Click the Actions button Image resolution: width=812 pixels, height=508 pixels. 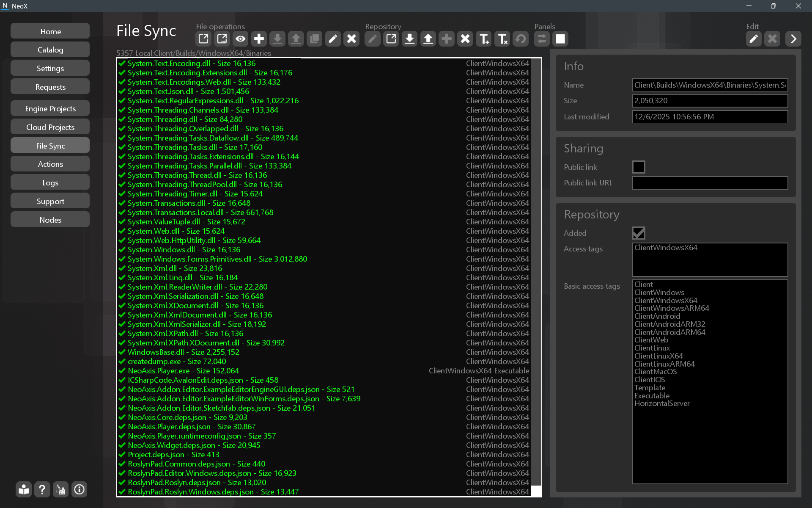tap(50, 164)
